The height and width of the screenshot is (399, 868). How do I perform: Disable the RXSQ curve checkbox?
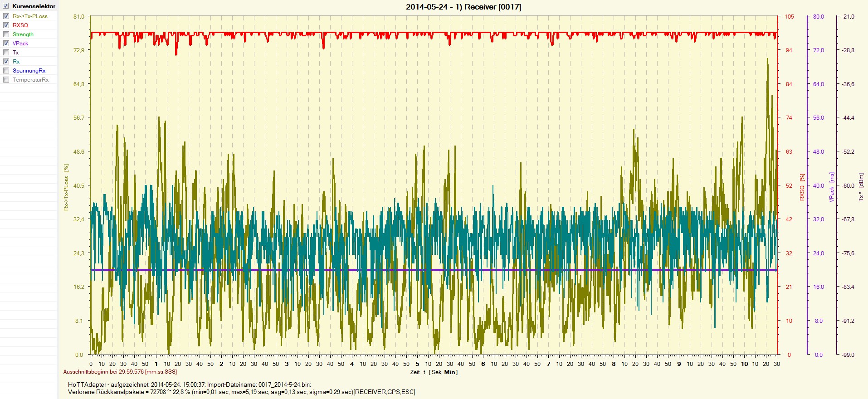(6, 25)
